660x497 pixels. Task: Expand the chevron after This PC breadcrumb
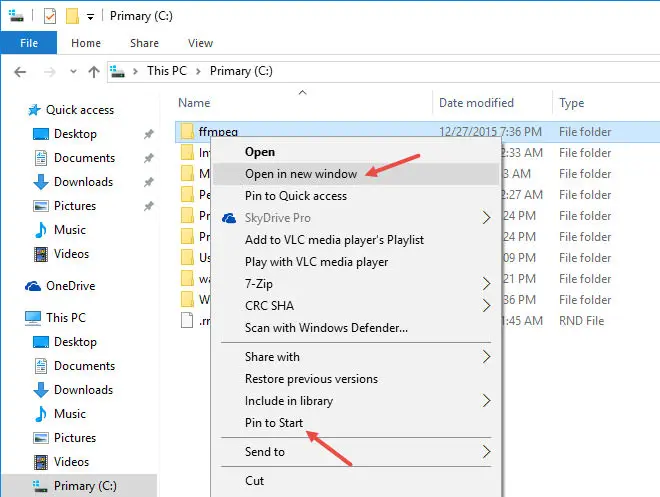(198, 72)
